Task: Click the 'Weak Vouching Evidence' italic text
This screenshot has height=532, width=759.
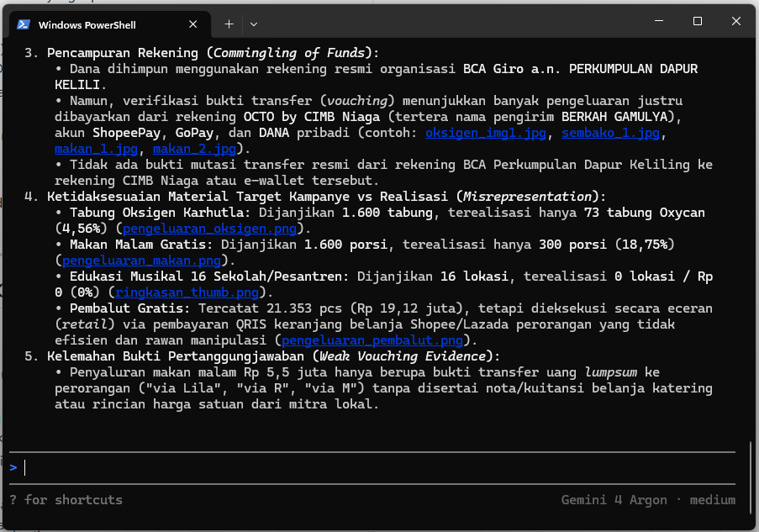Action: point(403,356)
